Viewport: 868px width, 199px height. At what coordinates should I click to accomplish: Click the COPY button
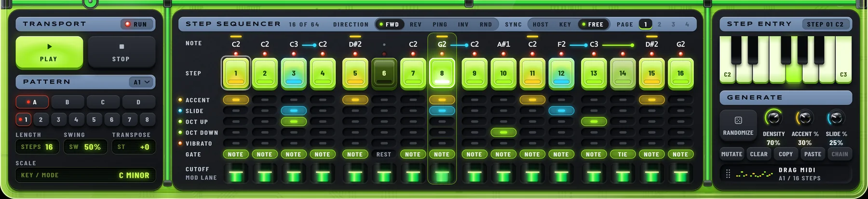click(786, 154)
